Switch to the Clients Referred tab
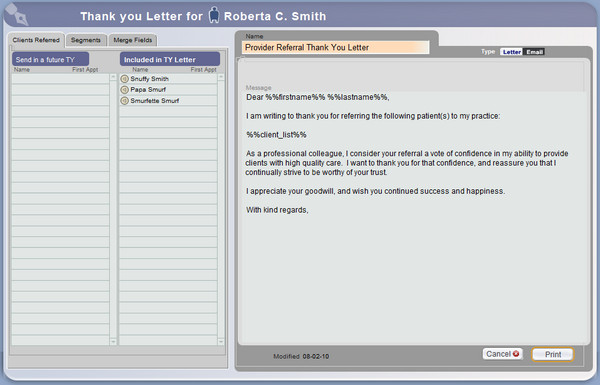This screenshot has width=600, height=385. [36, 40]
